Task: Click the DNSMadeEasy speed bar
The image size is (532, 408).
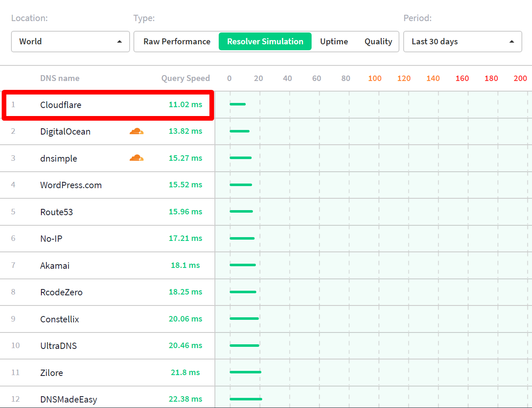Action: click(246, 399)
